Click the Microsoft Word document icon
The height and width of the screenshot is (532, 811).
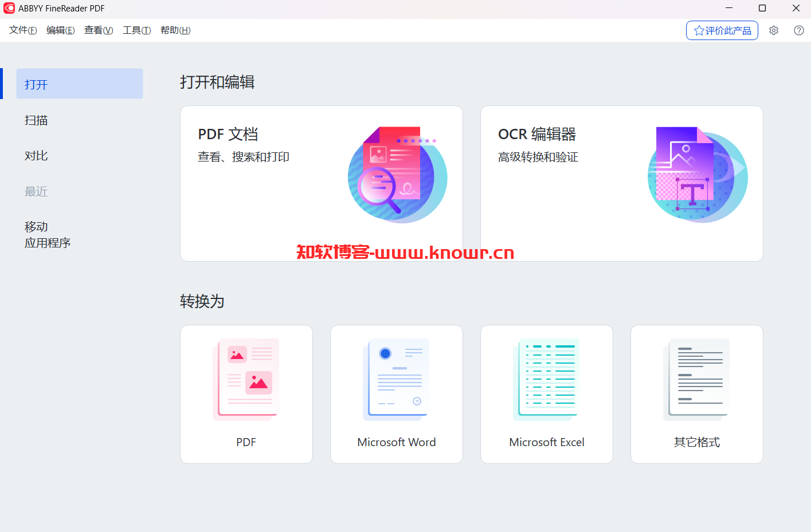tap(396, 379)
